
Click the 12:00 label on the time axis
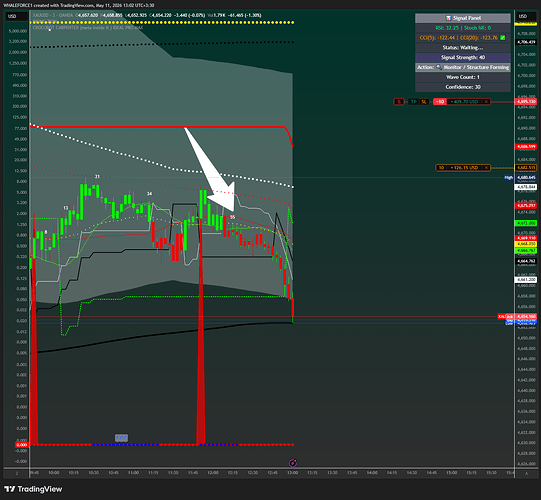pyautogui.click(x=213, y=473)
